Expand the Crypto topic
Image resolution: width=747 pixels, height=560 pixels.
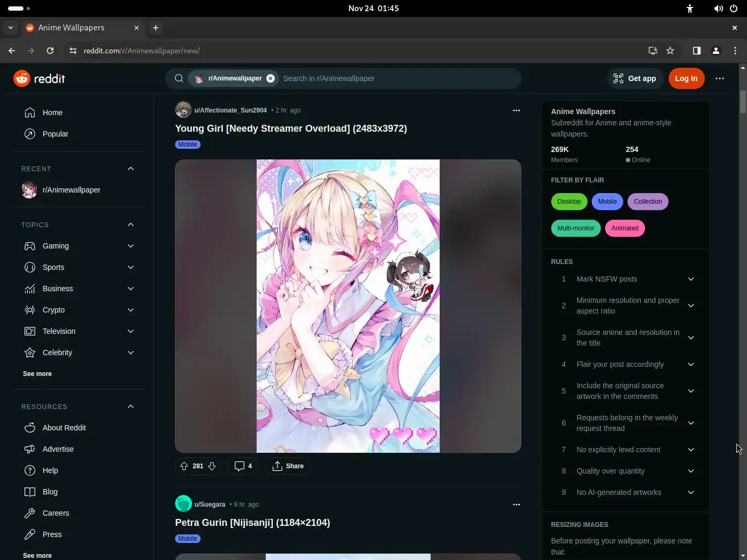point(131,310)
